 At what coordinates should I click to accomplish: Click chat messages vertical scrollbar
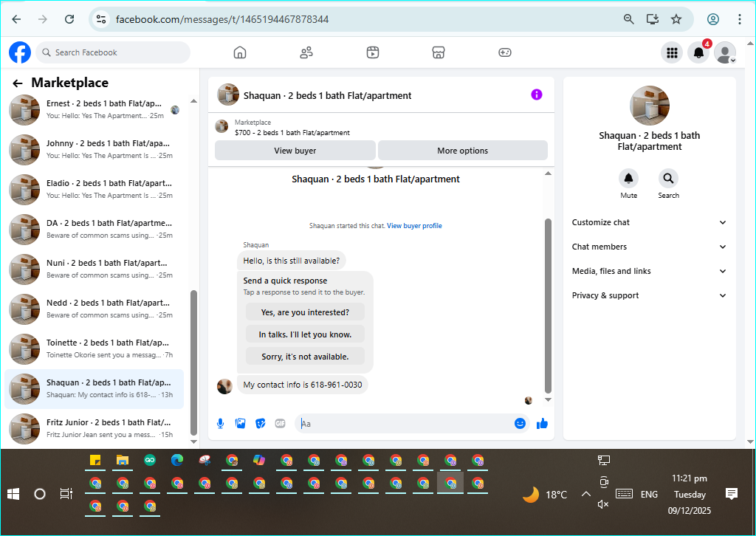pyautogui.click(x=548, y=306)
